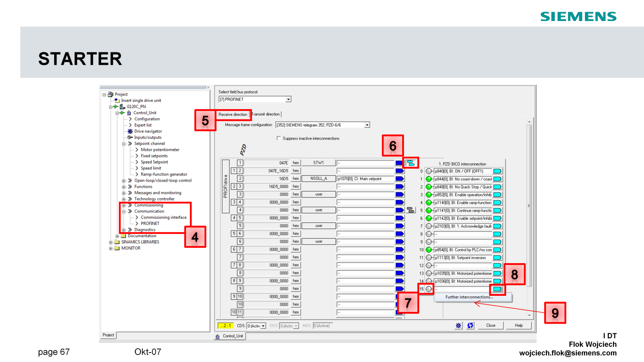644x362 pixels.
Task: Select PROFINET in Communication tree
Action: click(150, 223)
